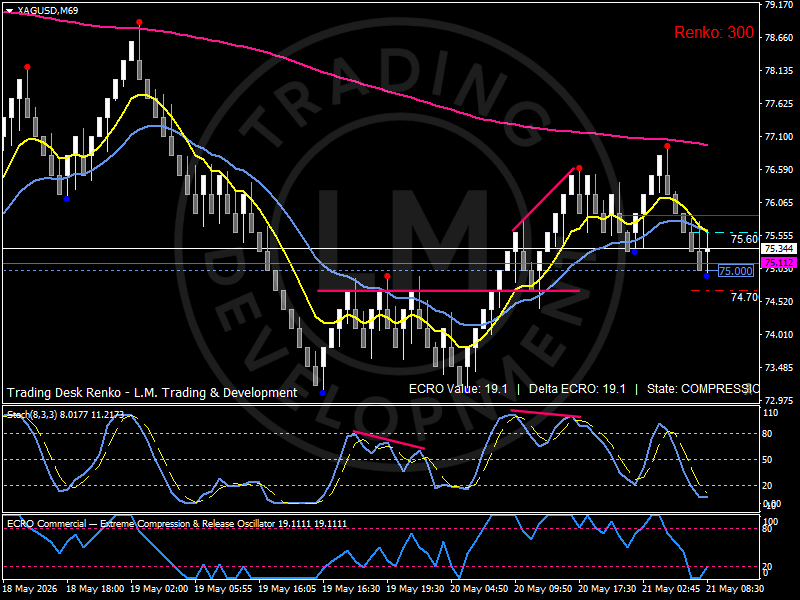This screenshot has height=600, width=800.
Task: Click the ECRO Commercial oscillator title
Action: [x=177, y=523]
